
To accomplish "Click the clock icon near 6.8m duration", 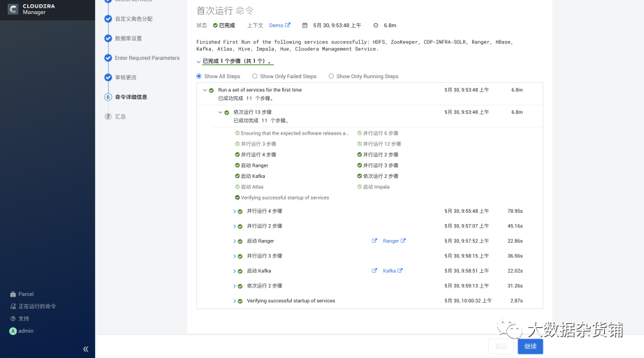I will click(375, 25).
